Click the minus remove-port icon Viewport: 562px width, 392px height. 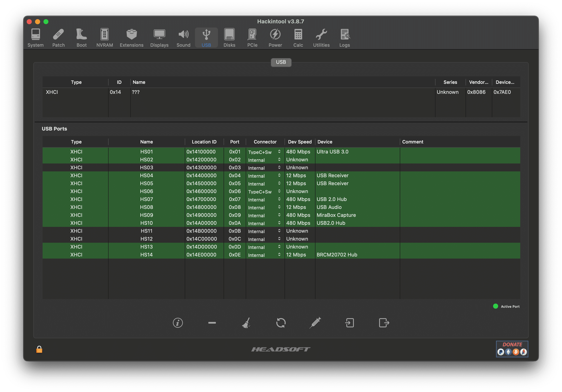click(212, 323)
